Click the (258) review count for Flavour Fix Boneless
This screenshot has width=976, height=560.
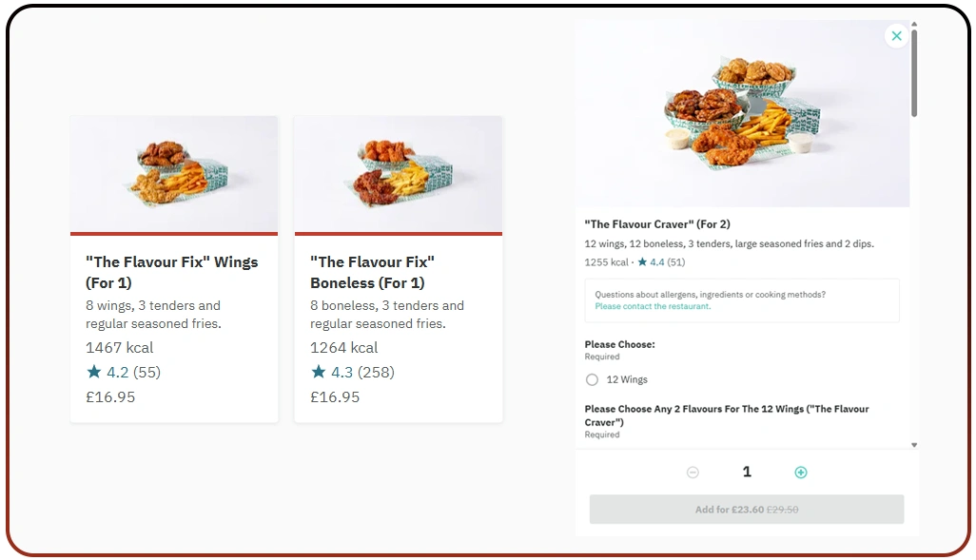tap(376, 373)
